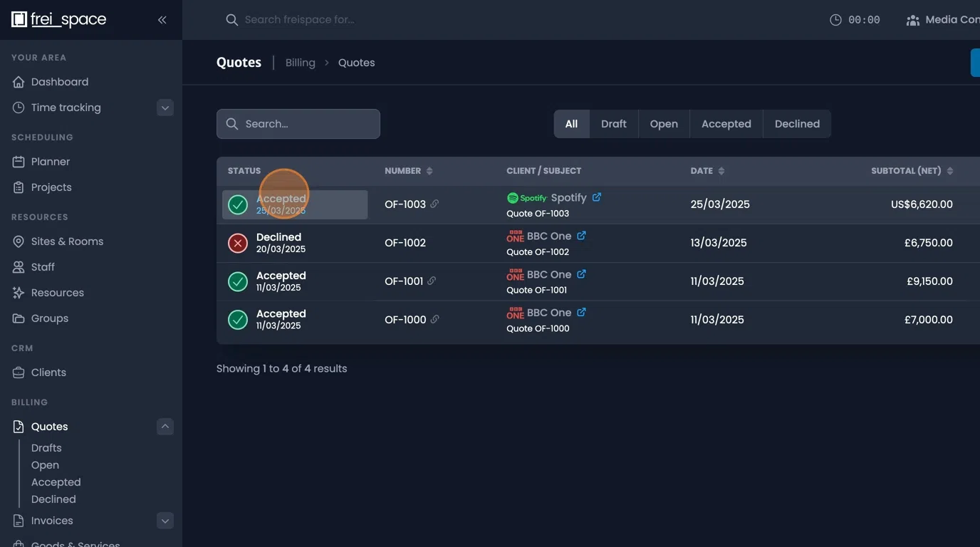
Task: Click the timer clock icon
Action: pos(835,20)
